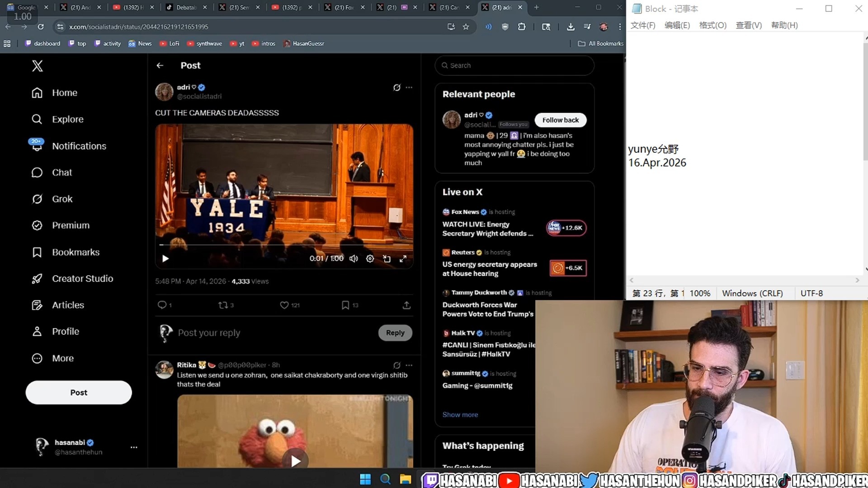Open Chrome downloads

coord(571,27)
